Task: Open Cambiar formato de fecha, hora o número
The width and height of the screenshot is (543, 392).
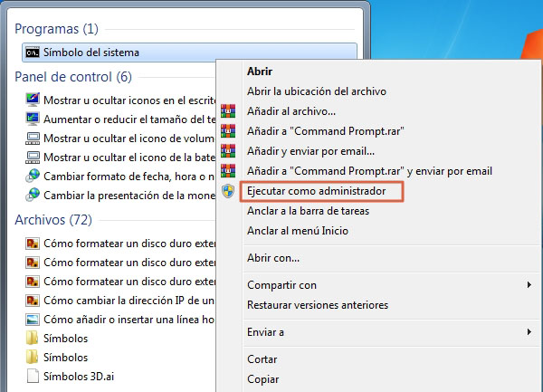Action: [129, 177]
